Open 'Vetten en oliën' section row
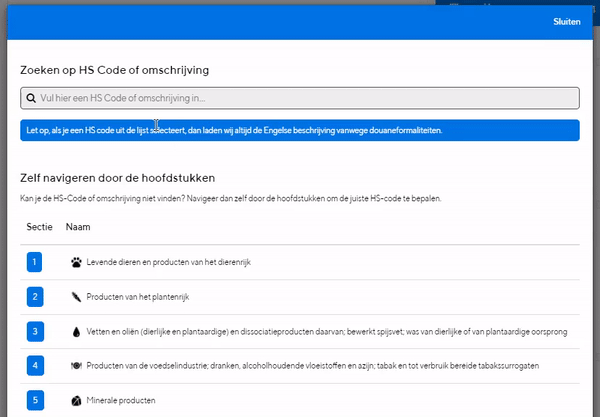600x417 pixels. 300,331
